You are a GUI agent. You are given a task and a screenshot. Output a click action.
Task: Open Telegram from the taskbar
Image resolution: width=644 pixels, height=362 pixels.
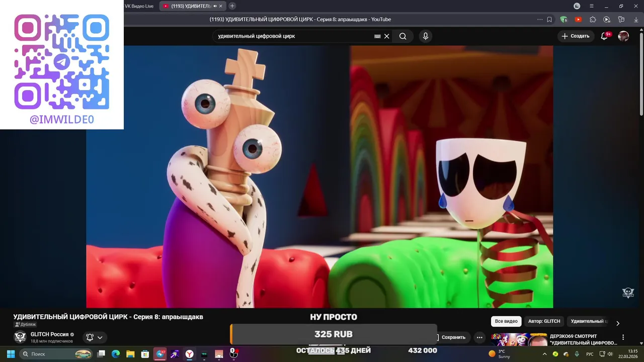pyautogui.click(x=160, y=354)
